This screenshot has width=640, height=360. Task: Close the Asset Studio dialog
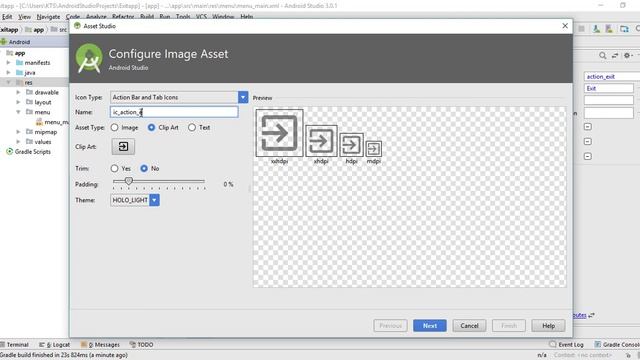[565, 26]
